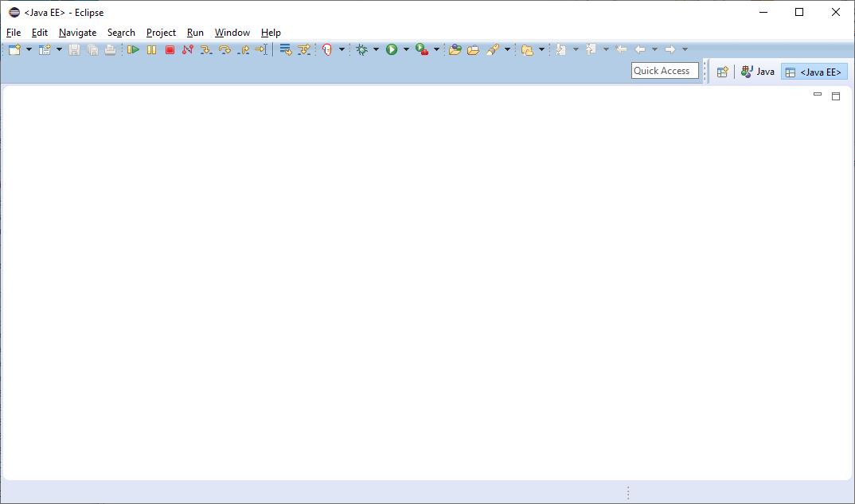Click the New wizard toolbar icon
This screenshot has height=504, width=855.
(x=14, y=49)
